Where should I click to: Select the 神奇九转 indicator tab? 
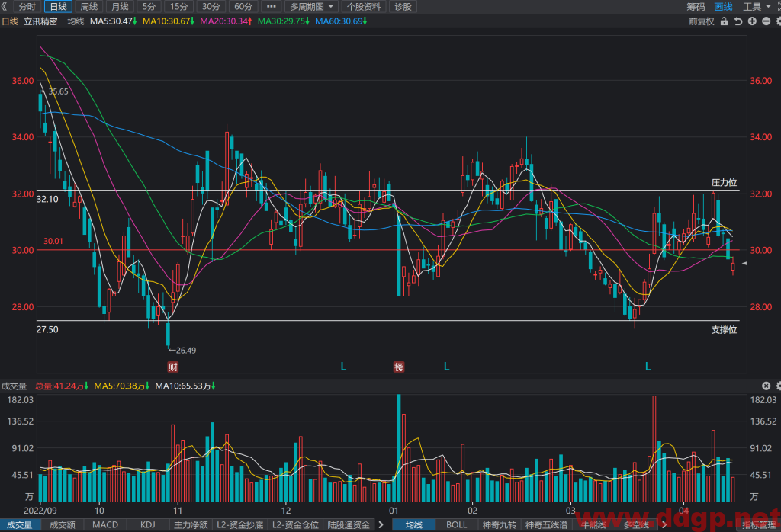click(x=500, y=524)
